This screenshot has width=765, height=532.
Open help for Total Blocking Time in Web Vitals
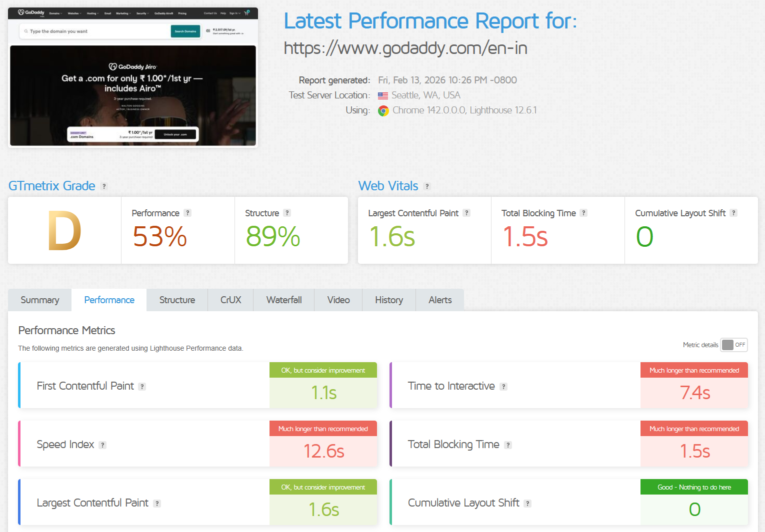pyautogui.click(x=583, y=213)
